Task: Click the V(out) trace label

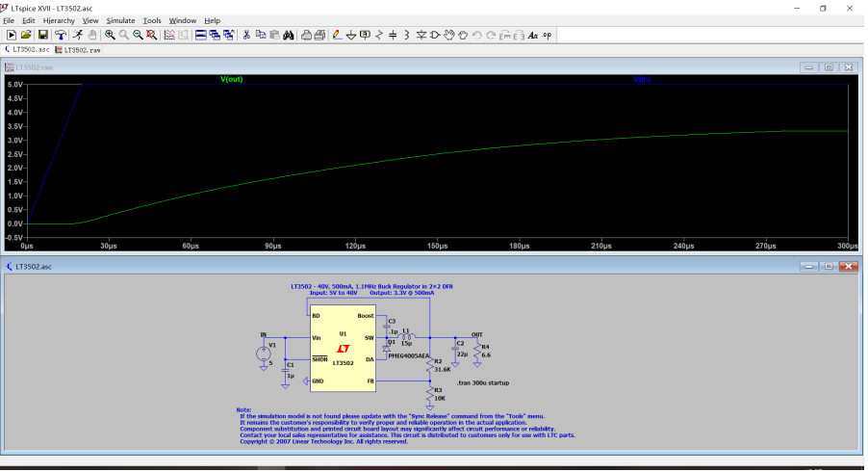Action: 232,79
